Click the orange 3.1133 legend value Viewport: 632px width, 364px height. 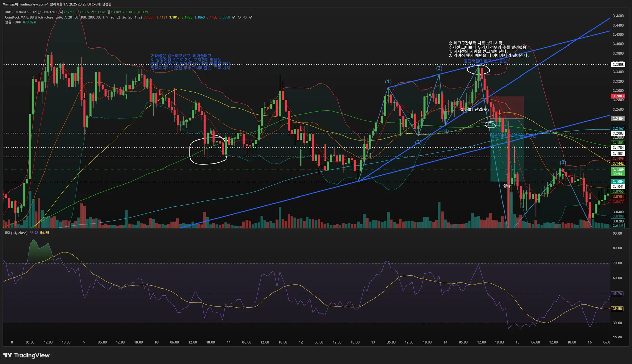pos(162,17)
